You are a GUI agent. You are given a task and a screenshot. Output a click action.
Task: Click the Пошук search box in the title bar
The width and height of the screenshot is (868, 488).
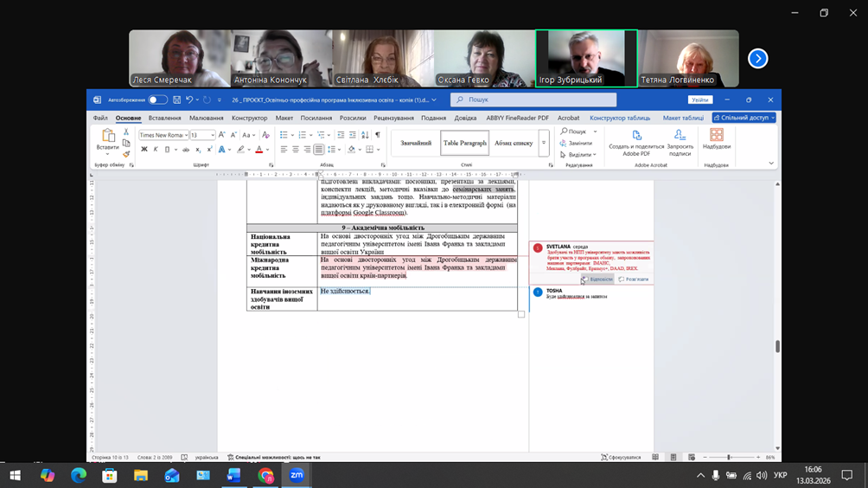(533, 100)
